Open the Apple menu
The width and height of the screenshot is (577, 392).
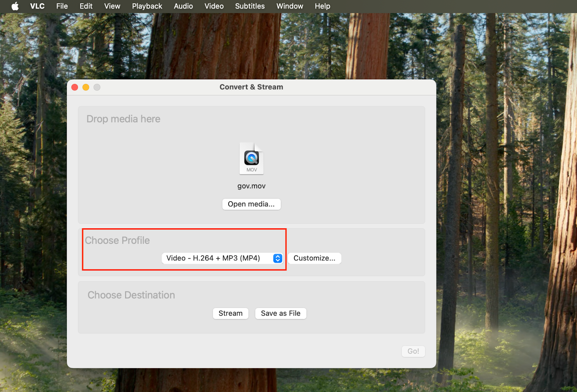[15, 6]
